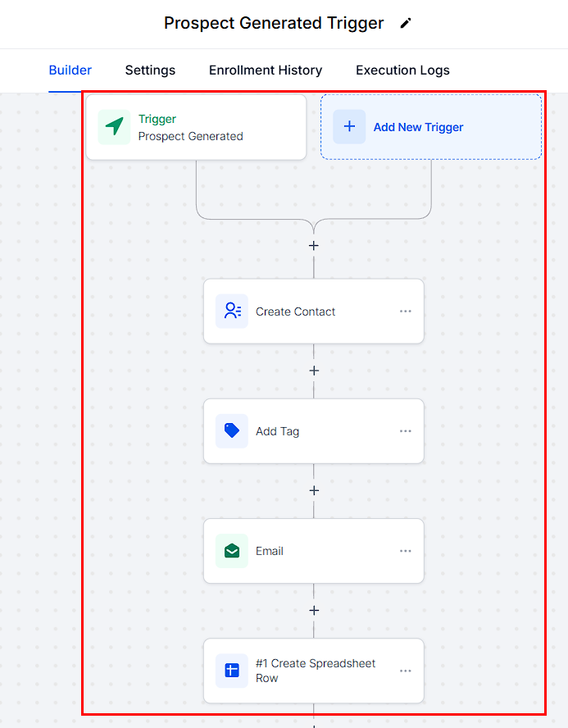Open the Add Tag three-dot menu

click(x=406, y=431)
